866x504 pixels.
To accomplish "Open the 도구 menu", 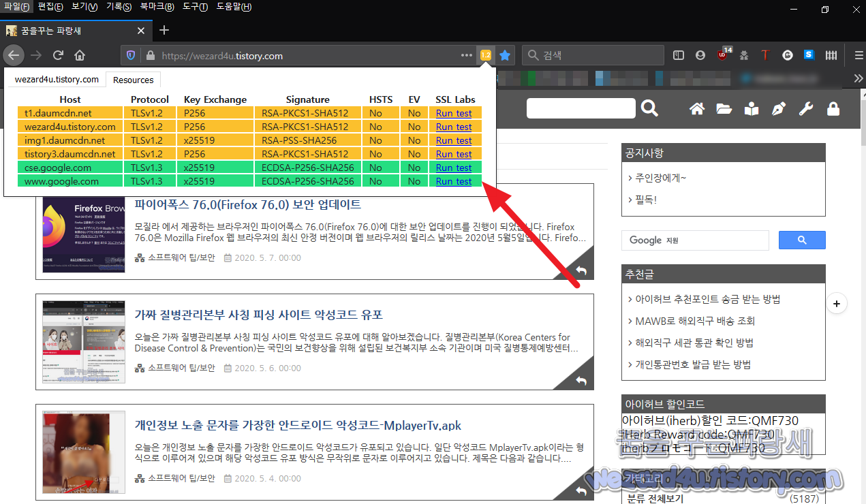I will point(196,7).
